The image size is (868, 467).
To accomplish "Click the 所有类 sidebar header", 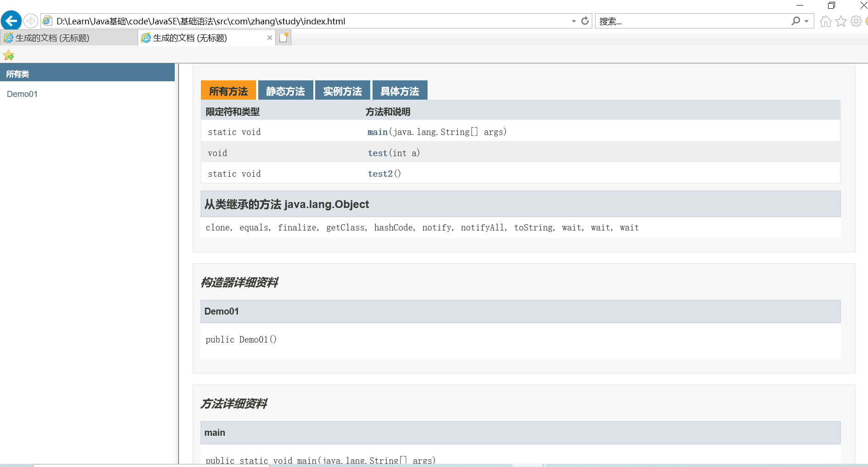I will click(x=87, y=73).
